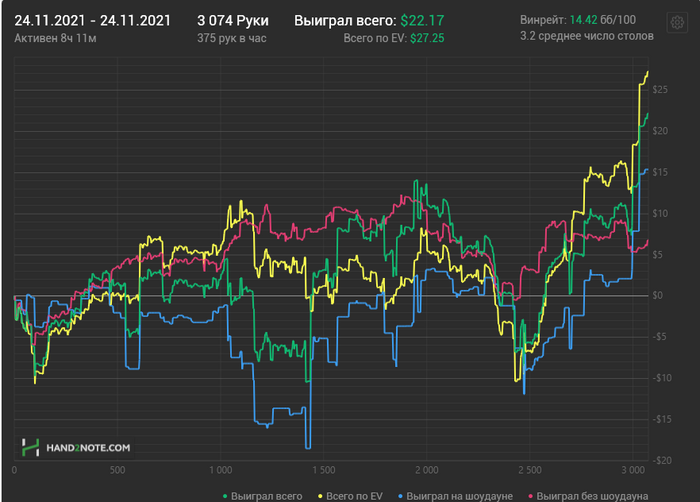Select the EV total '$27.25'
The image size is (700, 502).
427,38
